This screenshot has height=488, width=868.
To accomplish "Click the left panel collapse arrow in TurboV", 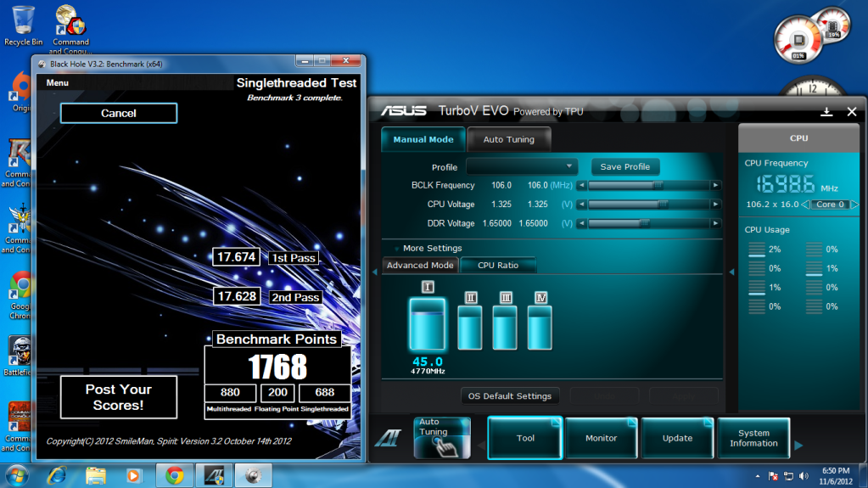I will 375,272.
